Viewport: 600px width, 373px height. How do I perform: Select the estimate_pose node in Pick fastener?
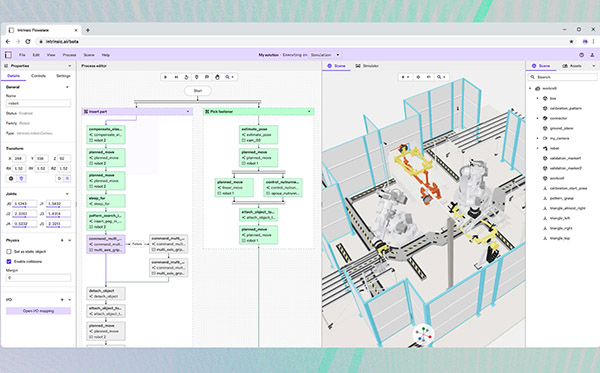(x=258, y=135)
